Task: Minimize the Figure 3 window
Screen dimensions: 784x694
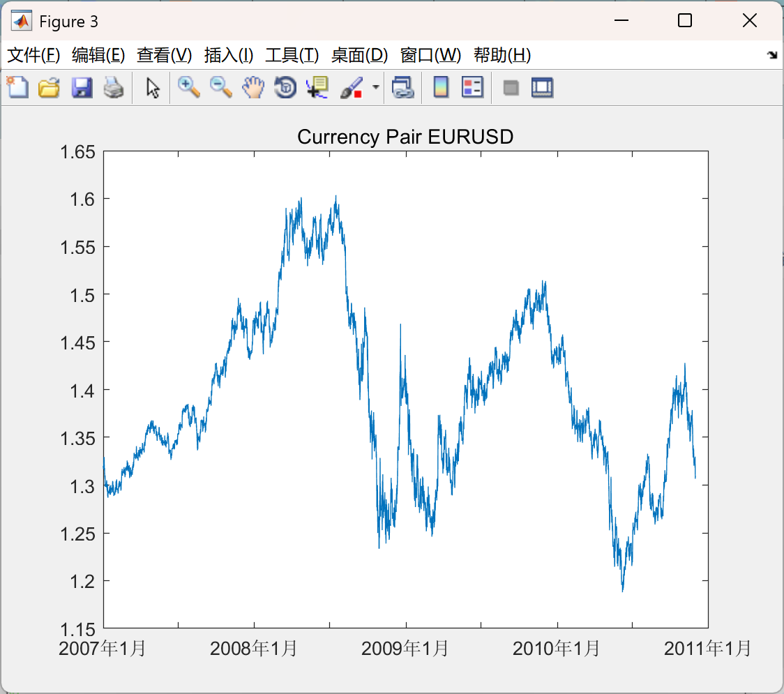Action: [621, 20]
